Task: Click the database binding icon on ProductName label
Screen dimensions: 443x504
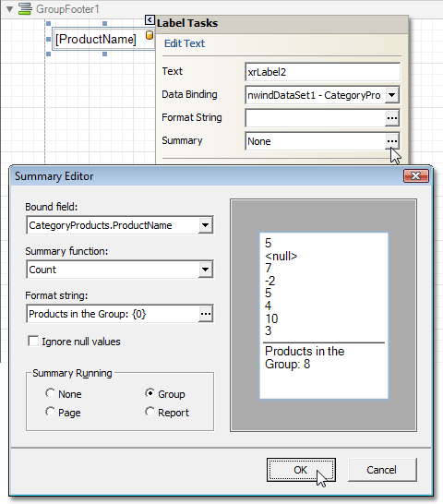Action: [150, 35]
